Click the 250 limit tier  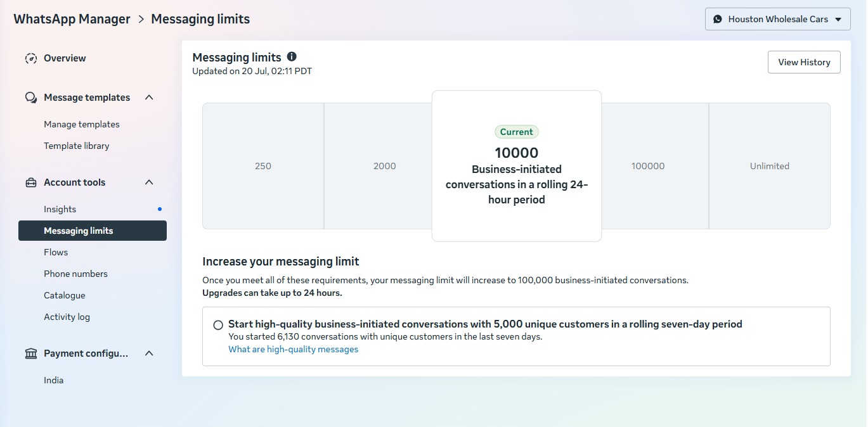pos(263,166)
